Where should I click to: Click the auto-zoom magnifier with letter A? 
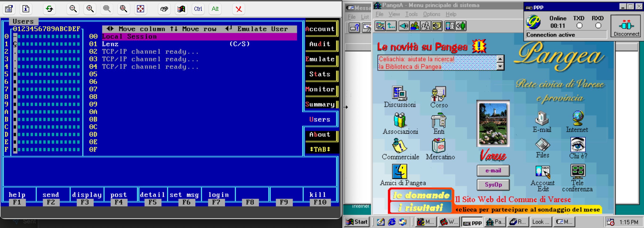[x=124, y=9]
